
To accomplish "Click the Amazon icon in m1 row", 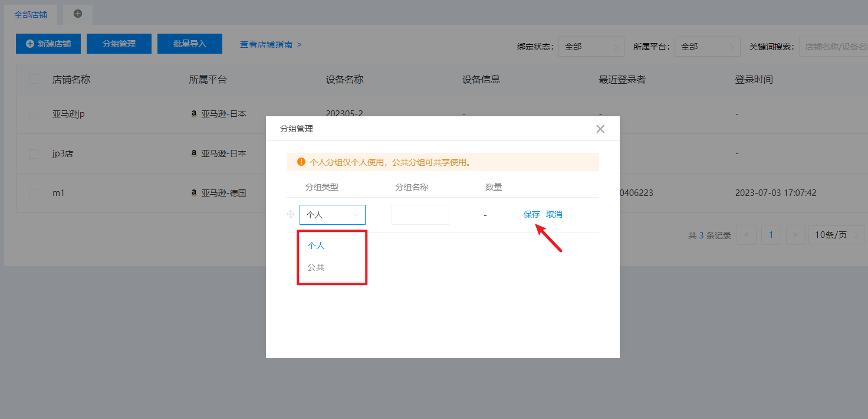I will pyautogui.click(x=194, y=193).
